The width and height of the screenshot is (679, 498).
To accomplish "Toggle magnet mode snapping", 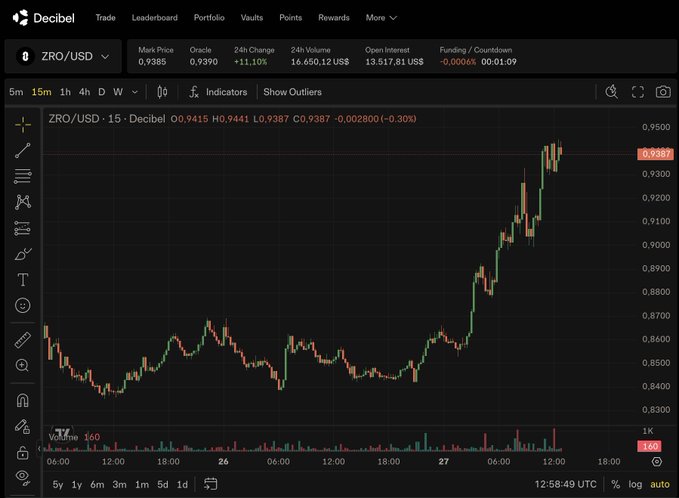I will click(x=23, y=400).
